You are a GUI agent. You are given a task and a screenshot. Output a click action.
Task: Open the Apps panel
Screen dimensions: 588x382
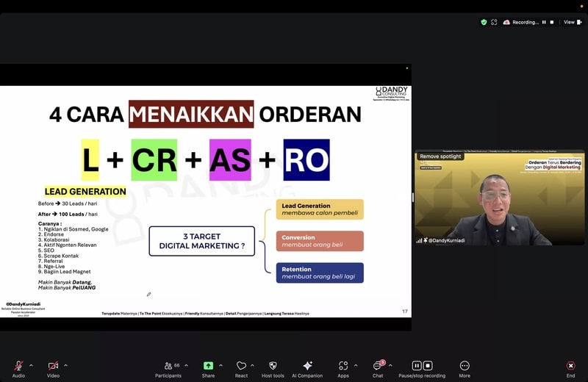click(343, 366)
